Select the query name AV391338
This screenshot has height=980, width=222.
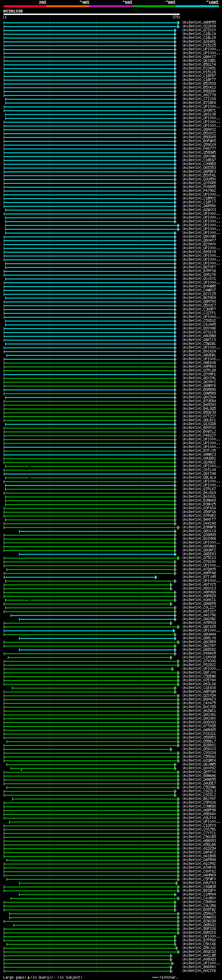(x=13, y=11)
